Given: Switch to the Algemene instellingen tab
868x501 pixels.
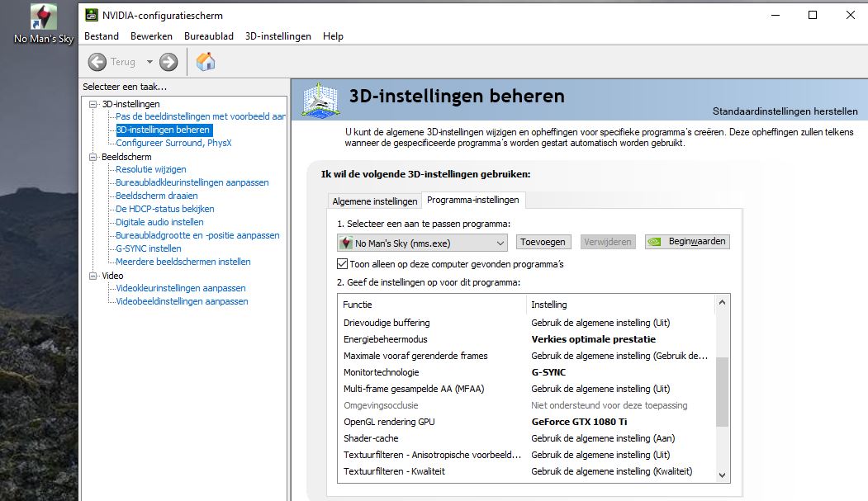Looking at the screenshot, I should (x=375, y=201).
